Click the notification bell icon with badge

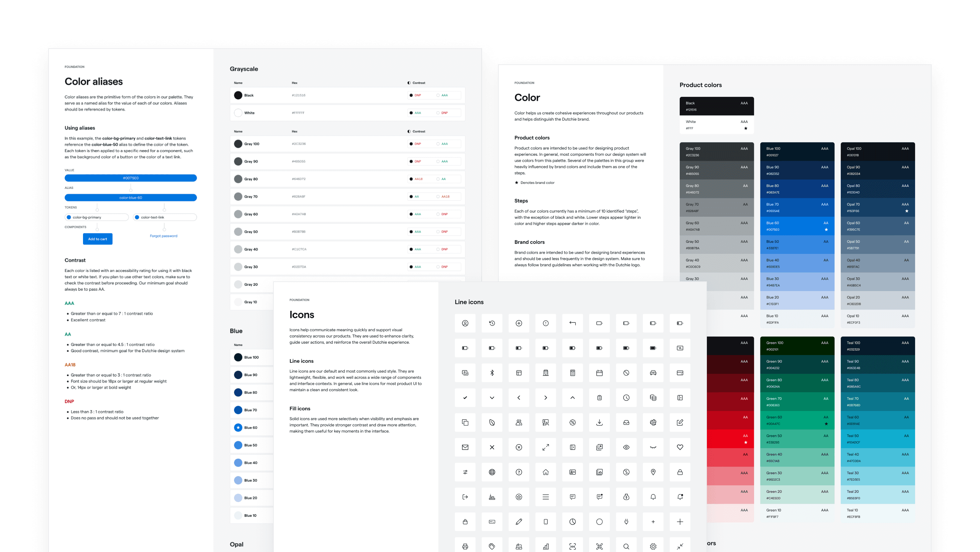(680, 497)
